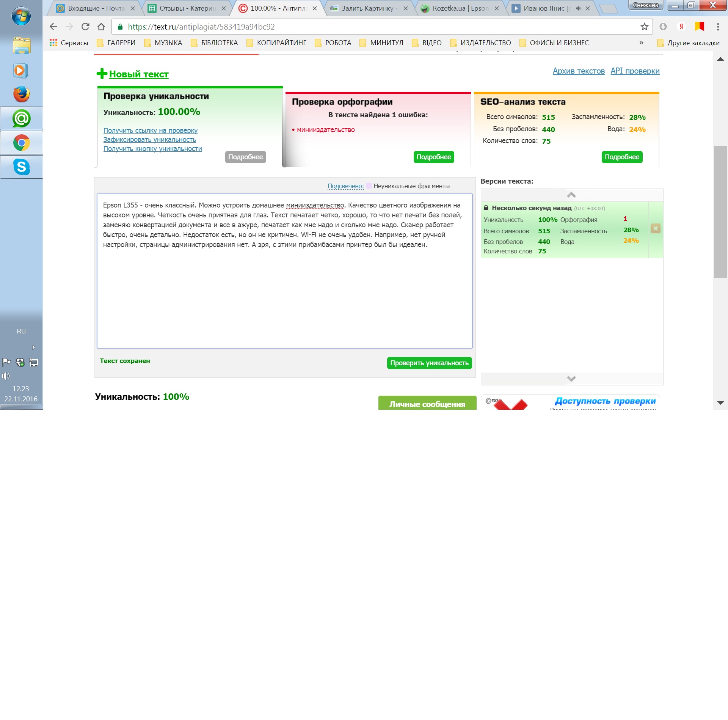Click Подсвечено highlight link
The width and height of the screenshot is (728, 720).
coord(345,186)
